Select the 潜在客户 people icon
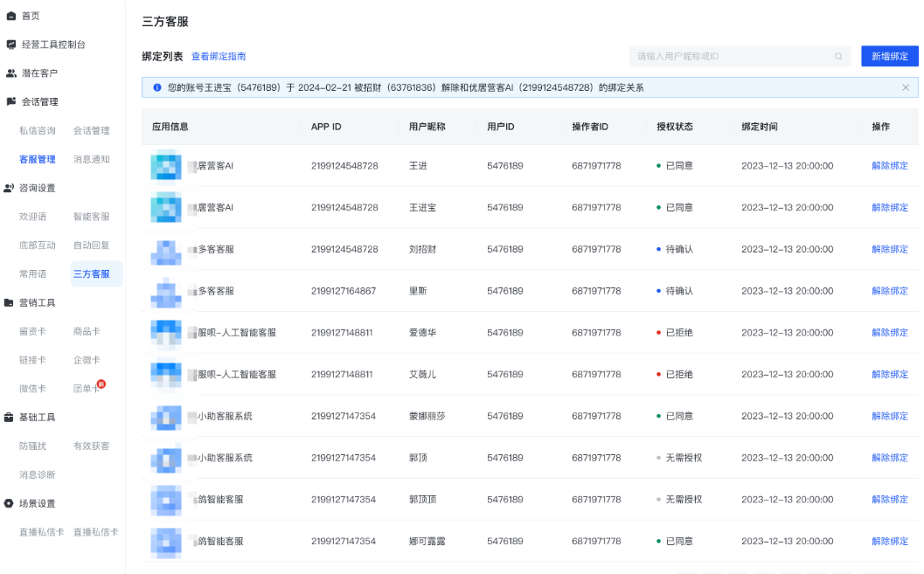This screenshot has height=574, width=924. [x=11, y=73]
